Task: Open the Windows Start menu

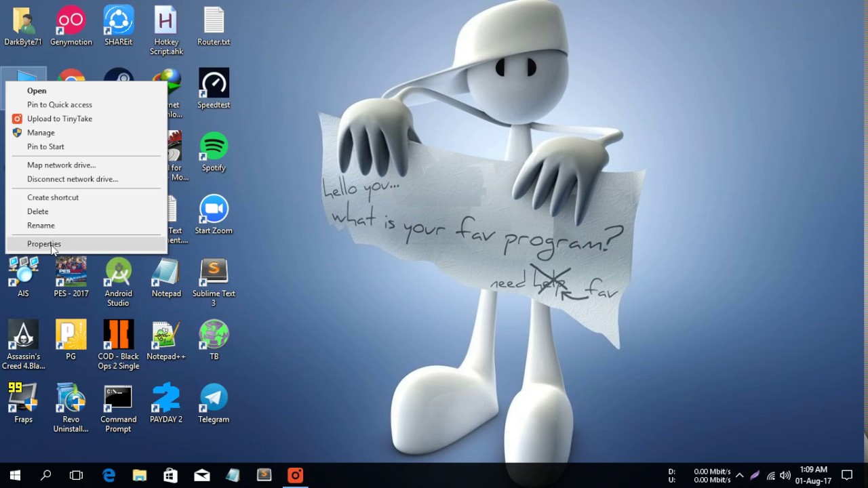Action: click(x=15, y=475)
